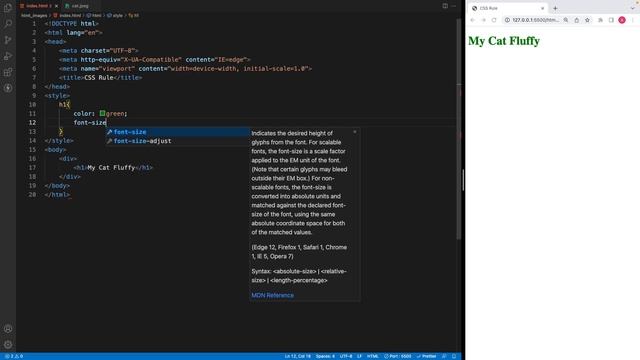
Task: Click line number 12 in the gutter
Action: (x=32, y=122)
